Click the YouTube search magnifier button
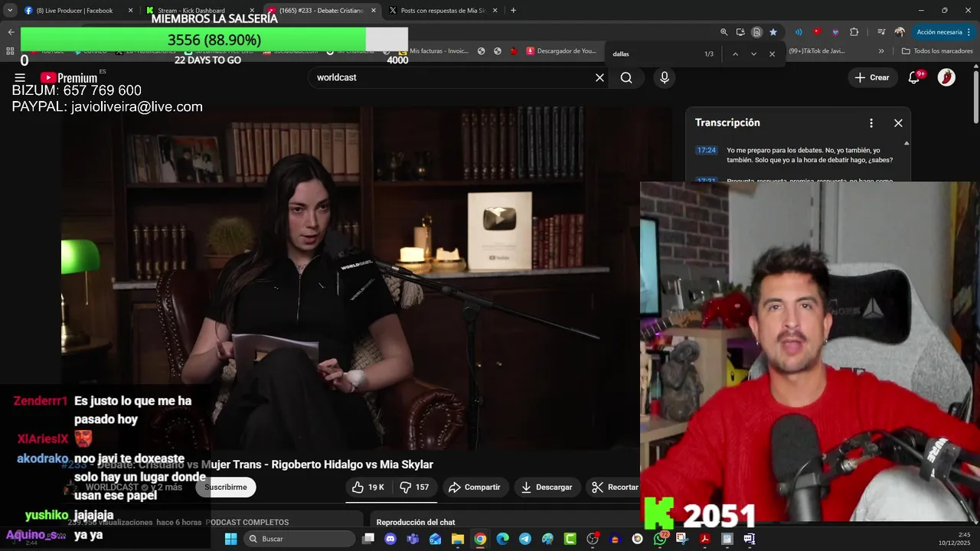980x551 pixels. coord(626,77)
